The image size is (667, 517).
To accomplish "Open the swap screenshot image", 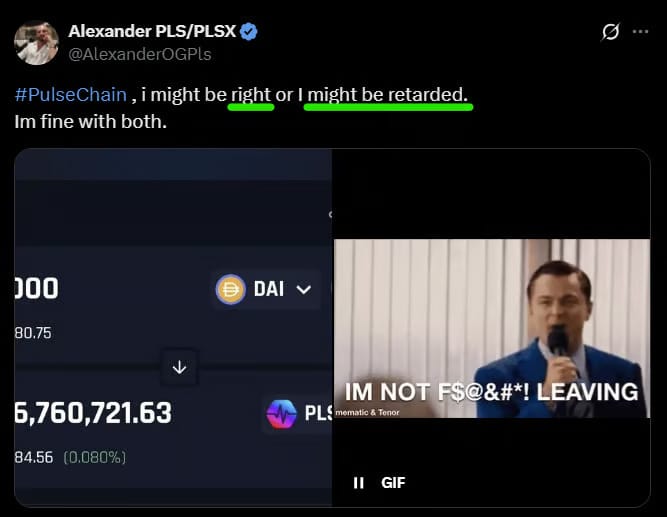I will pos(173,327).
